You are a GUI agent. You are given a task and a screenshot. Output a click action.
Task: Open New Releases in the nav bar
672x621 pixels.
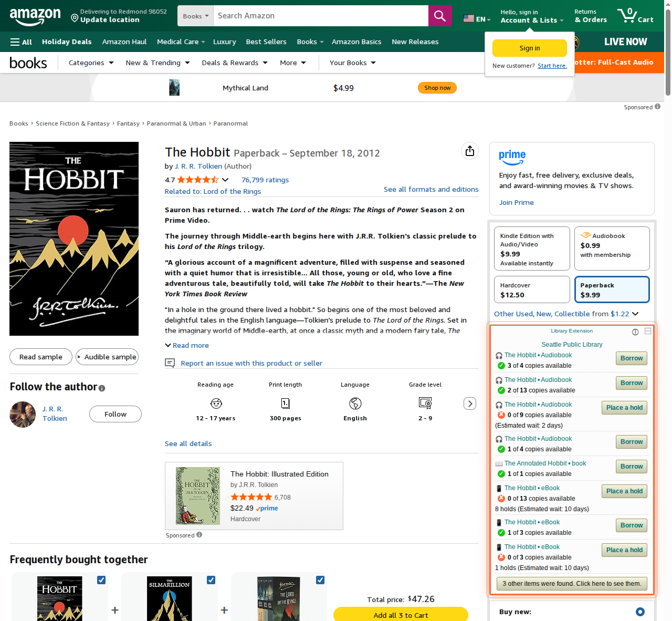pos(415,42)
